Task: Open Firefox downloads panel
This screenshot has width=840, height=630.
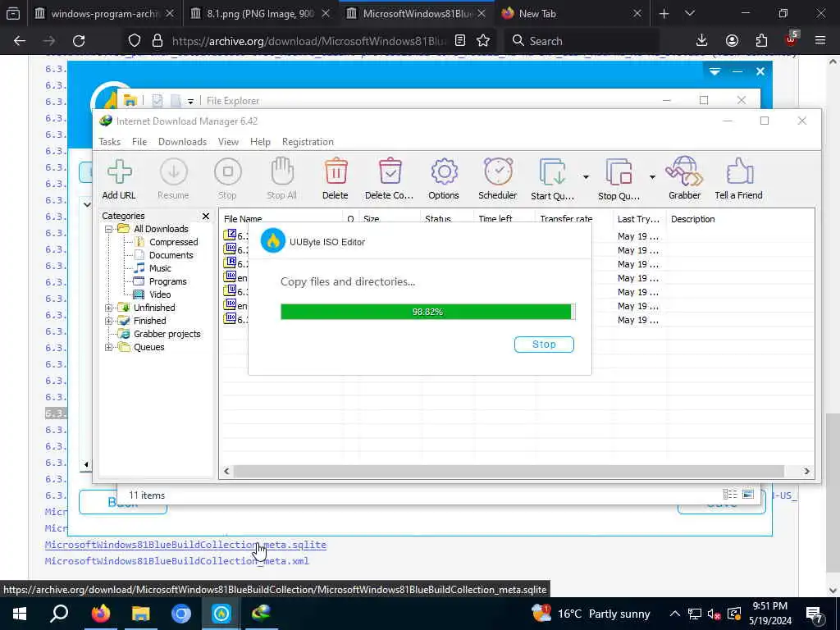Action: tap(702, 41)
